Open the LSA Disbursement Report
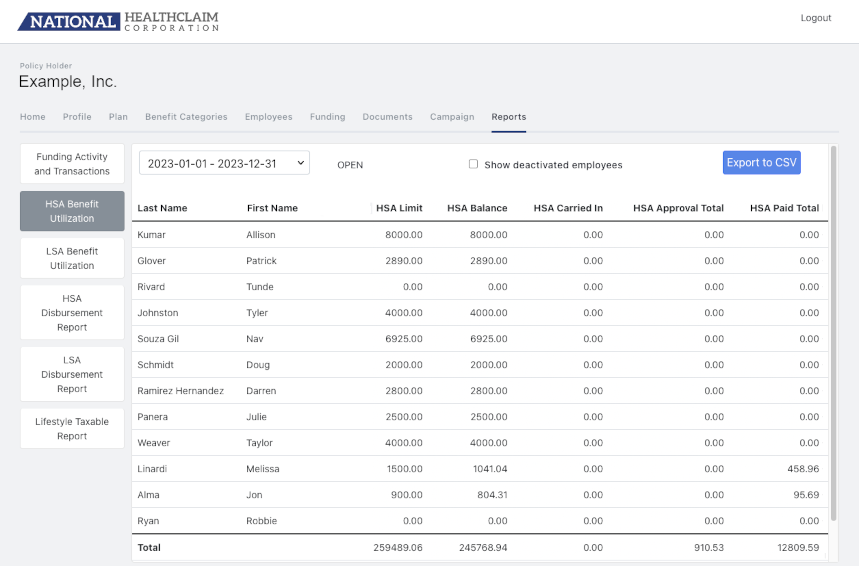Screen dimensions: 859x566 tap(72, 374)
